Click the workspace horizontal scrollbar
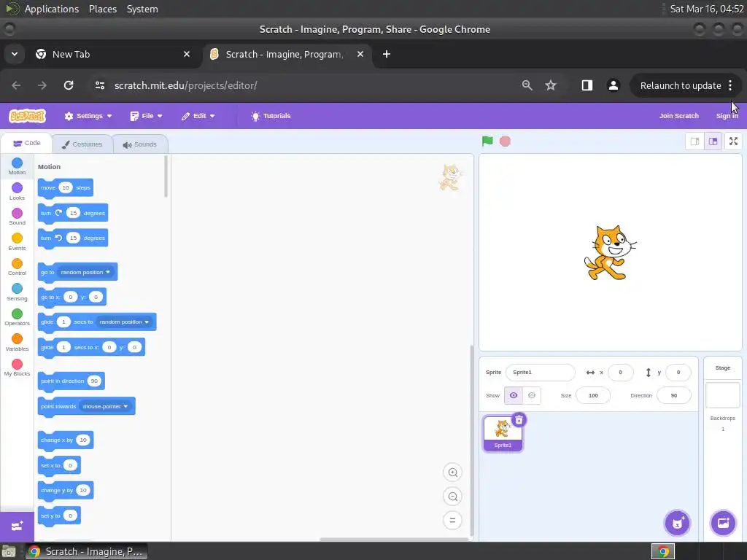 click(393, 540)
